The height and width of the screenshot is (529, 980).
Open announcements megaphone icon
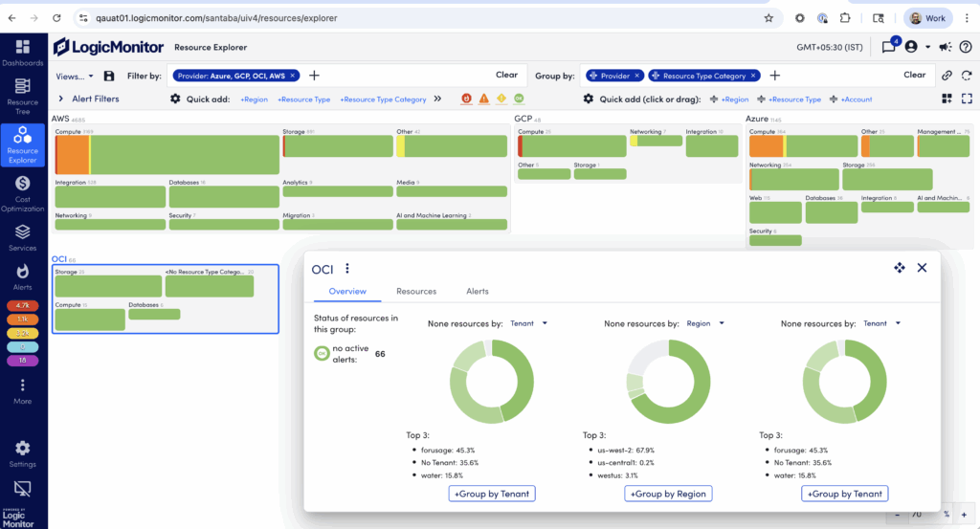(946, 47)
